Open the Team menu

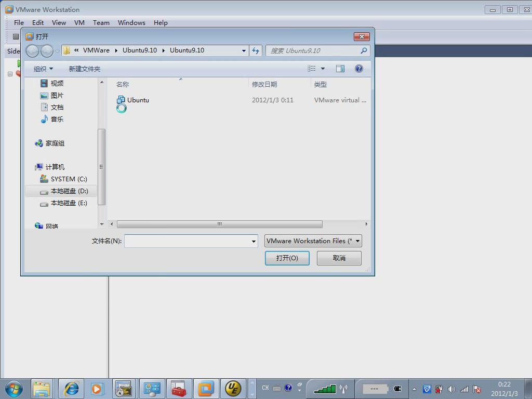coord(101,23)
